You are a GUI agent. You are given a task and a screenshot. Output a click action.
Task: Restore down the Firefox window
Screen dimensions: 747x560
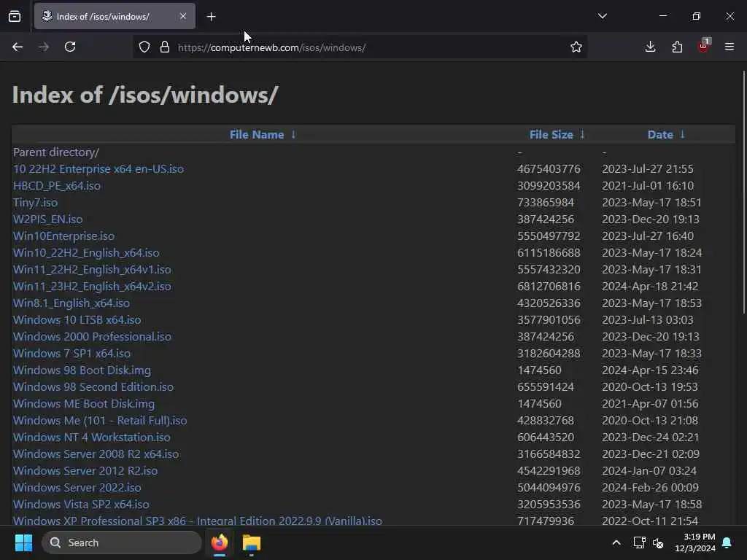[x=696, y=16]
